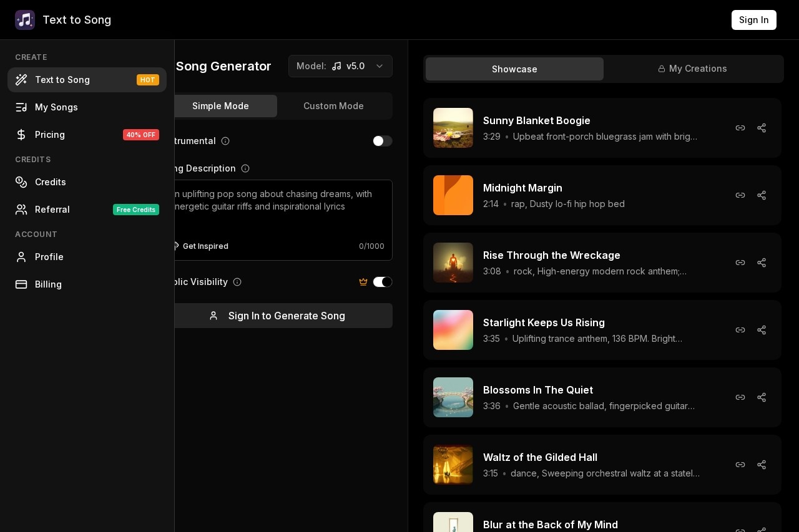
Task: Copy link for Waltz of the Gilded Hall
Action: [x=740, y=465]
